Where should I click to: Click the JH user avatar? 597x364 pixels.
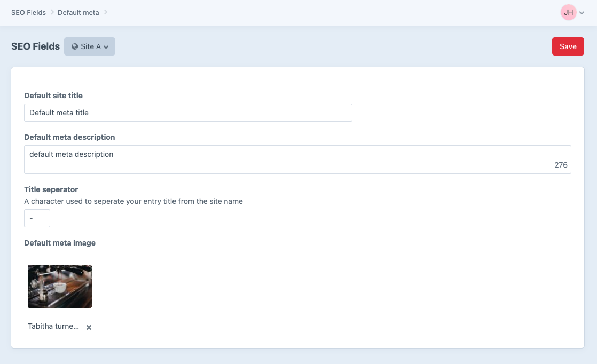(x=568, y=12)
